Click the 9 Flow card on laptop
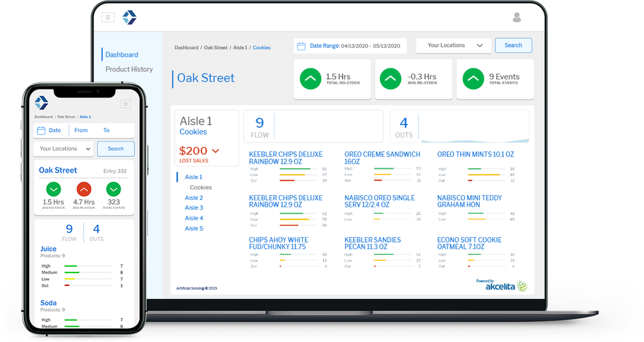Viewport: 644px width, 342px height. (x=314, y=126)
